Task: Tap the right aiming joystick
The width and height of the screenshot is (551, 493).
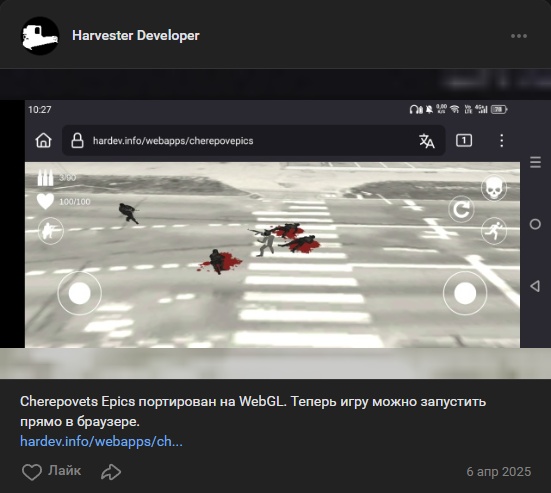Action: point(465,293)
